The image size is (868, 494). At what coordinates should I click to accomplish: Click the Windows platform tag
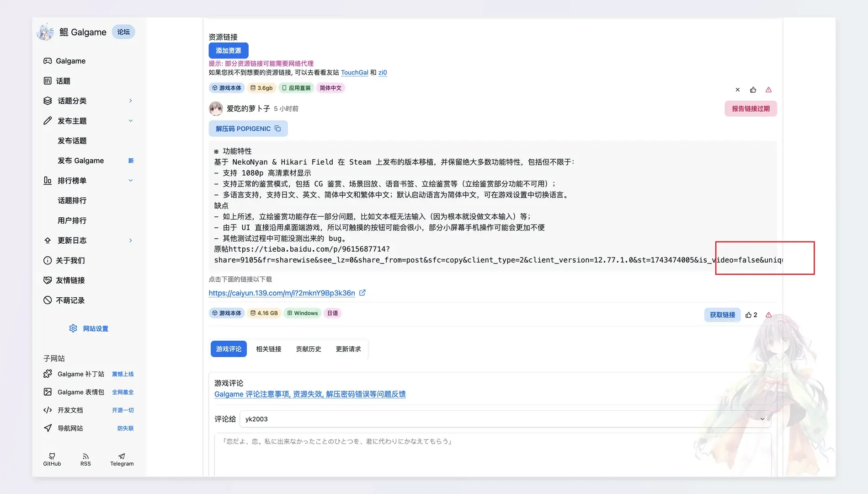point(303,313)
